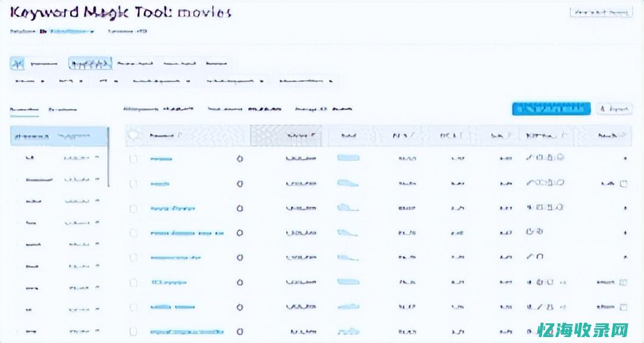Screen dimensions: 644x343
Task: Expand the Advanced filters dropdown
Action: click(306, 80)
